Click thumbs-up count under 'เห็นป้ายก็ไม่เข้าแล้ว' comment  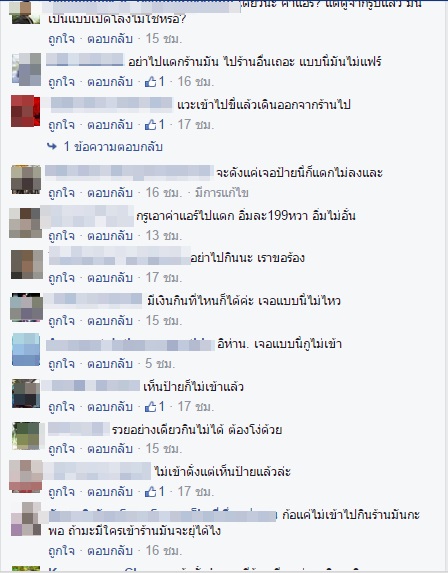click(155, 406)
